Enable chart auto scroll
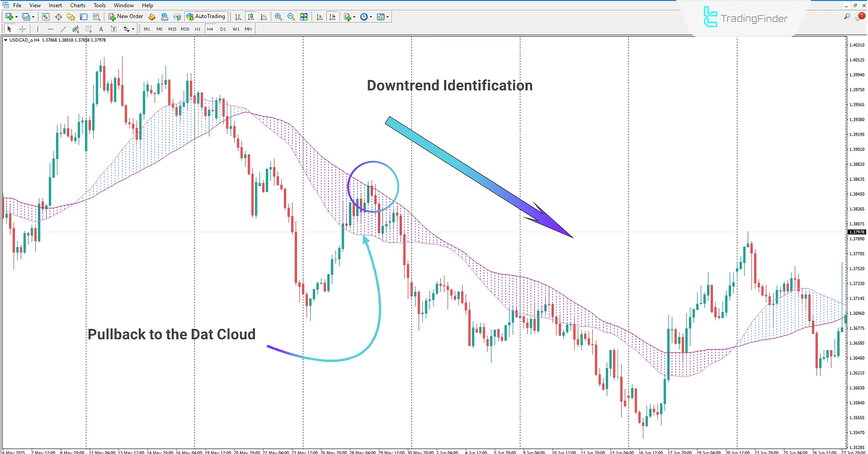 tap(320, 17)
